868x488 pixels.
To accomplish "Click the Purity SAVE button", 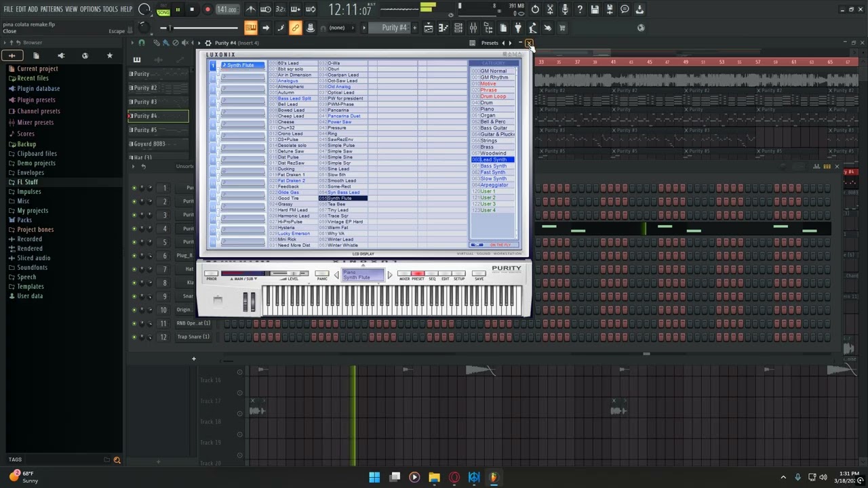I will coord(479,274).
